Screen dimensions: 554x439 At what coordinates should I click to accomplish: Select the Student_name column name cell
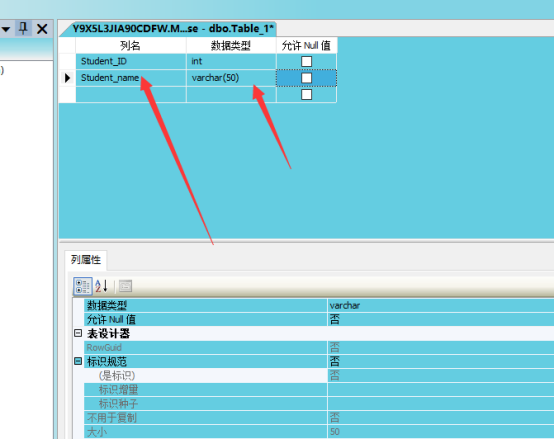pyautogui.click(x=131, y=78)
